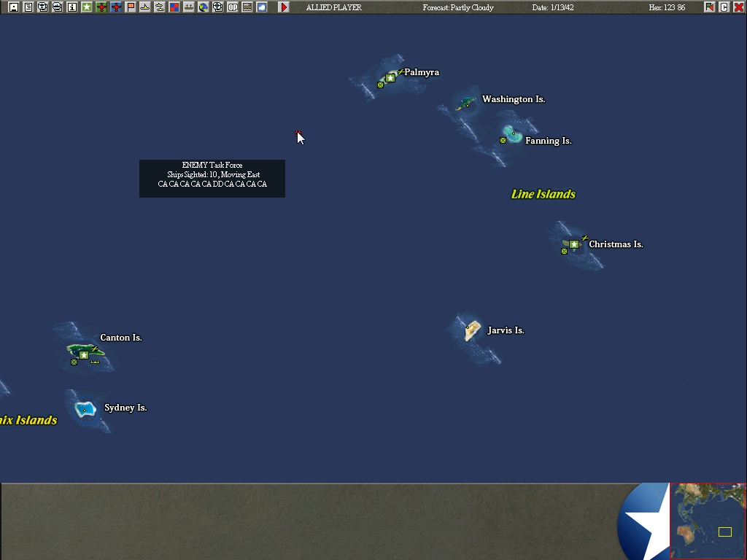This screenshot has height=560, width=747.
Task: Click the red and blue squares icon
Action: pyautogui.click(x=174, y=7)
